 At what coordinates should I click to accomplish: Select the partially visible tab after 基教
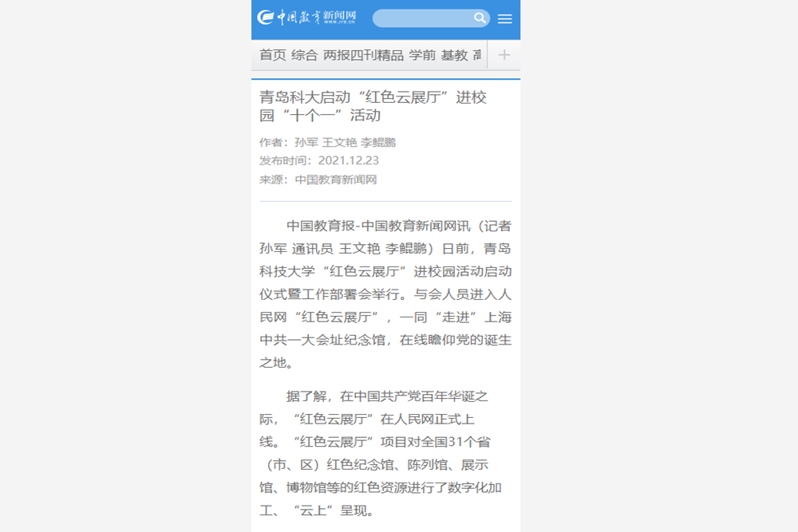click(x=477, y=55)
